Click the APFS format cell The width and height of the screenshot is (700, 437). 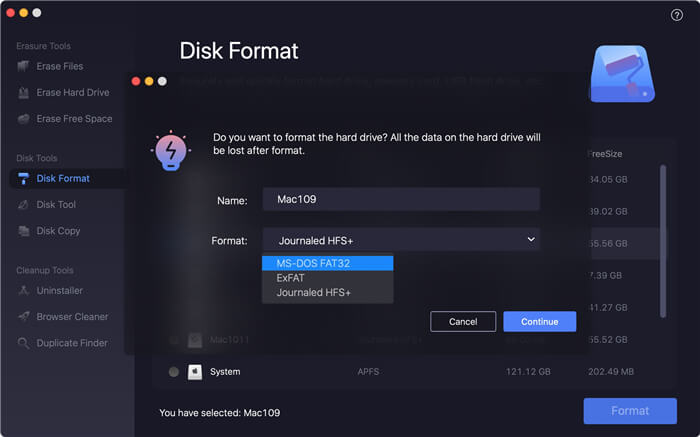click(368, 372)
